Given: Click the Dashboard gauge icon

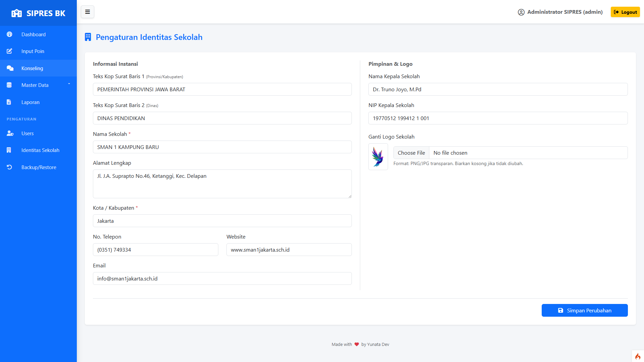Looking at the screenshot, I should [9, 34].
